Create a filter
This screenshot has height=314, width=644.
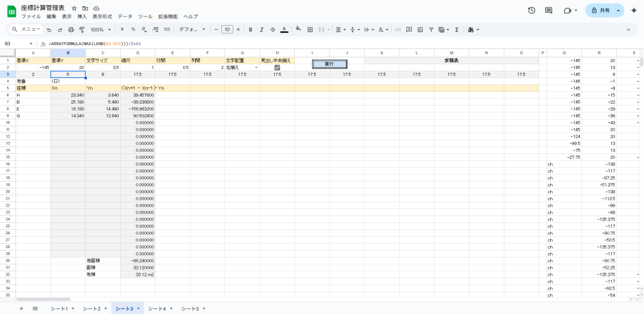[x=431, y=30]
